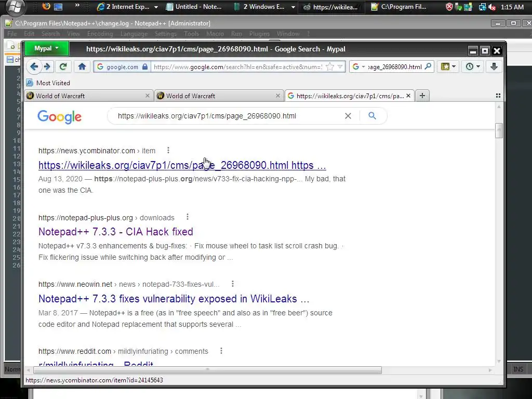This screenshot has height=399, width=532.
Task: Click the red security alert tray icon
Action: 449,7
